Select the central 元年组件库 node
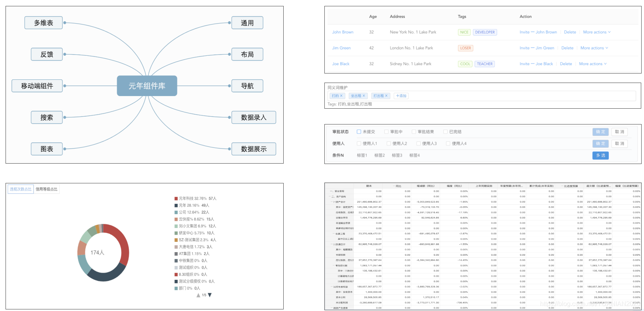This screenshot has width=644, height=311. click(147, 86)
